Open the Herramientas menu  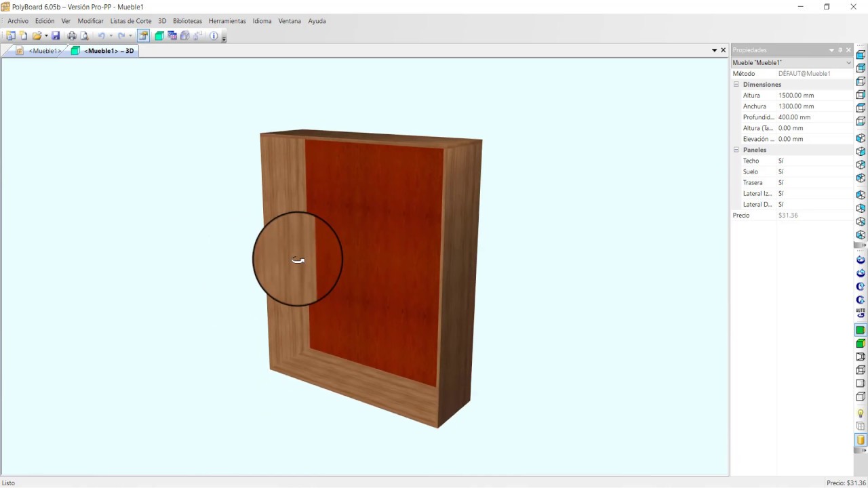coord(227,21)
